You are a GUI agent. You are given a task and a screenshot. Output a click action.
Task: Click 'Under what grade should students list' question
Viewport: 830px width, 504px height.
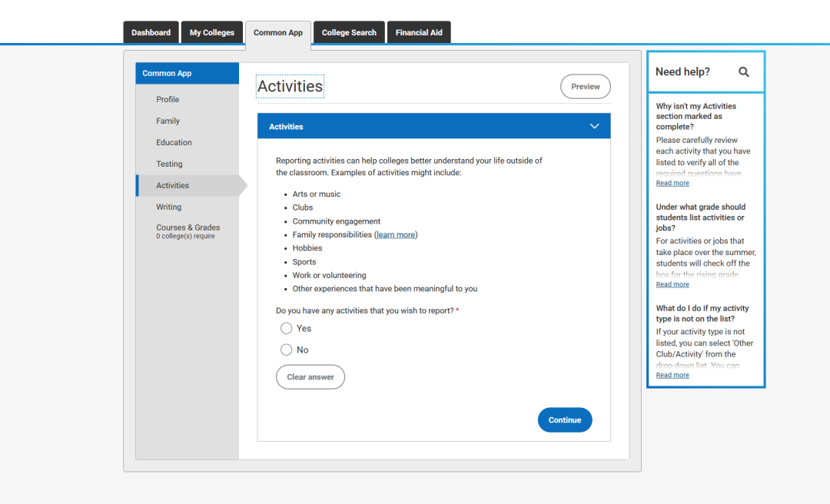click(x=701, y=217)
